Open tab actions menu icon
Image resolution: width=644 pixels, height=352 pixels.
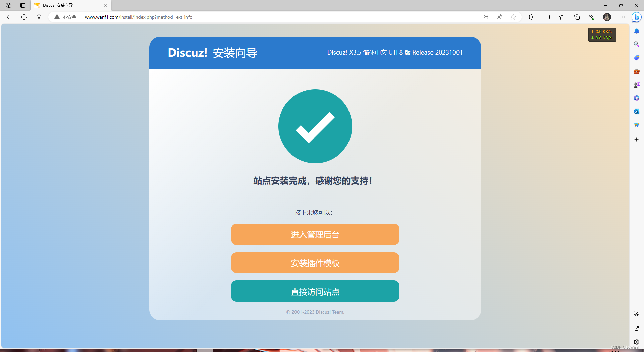[x=23, y=5]
